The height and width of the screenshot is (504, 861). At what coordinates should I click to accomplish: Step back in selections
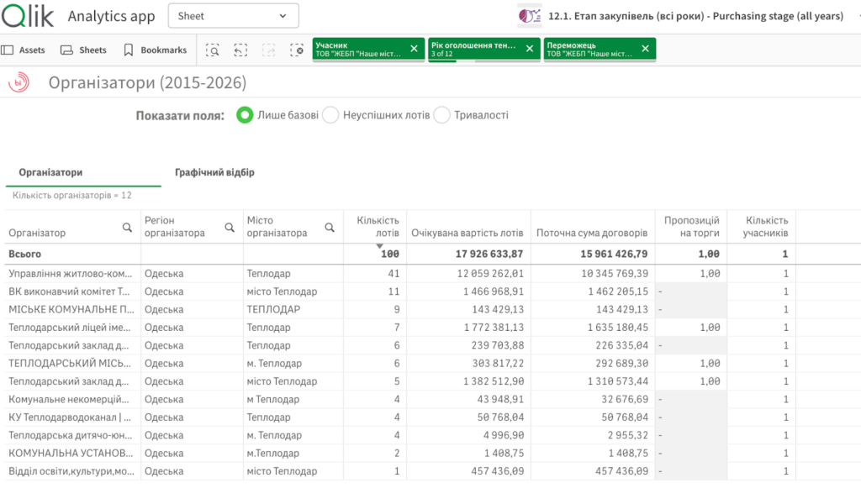point(240,50)
